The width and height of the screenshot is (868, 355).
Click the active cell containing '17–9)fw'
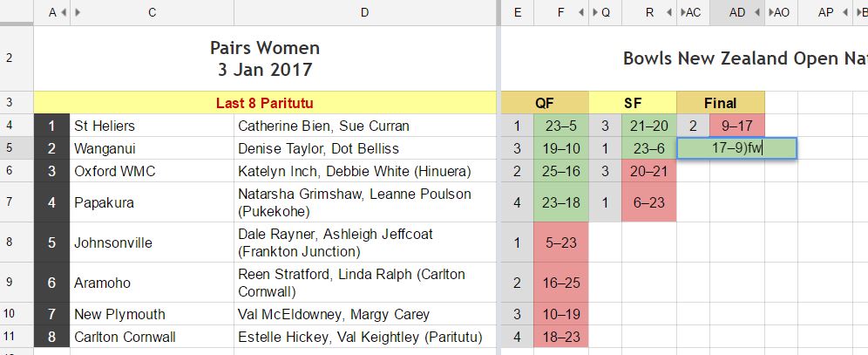tap(736, 148)
